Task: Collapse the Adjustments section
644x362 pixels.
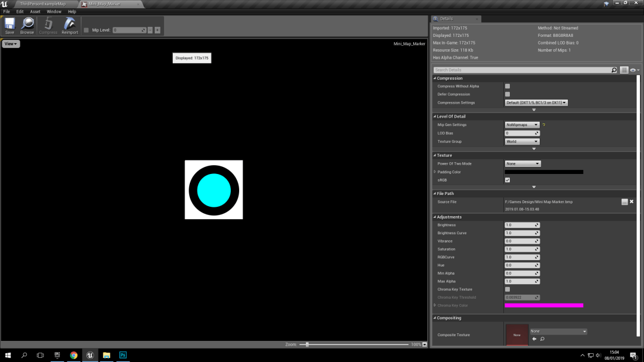Action: (x=434, y=217)
